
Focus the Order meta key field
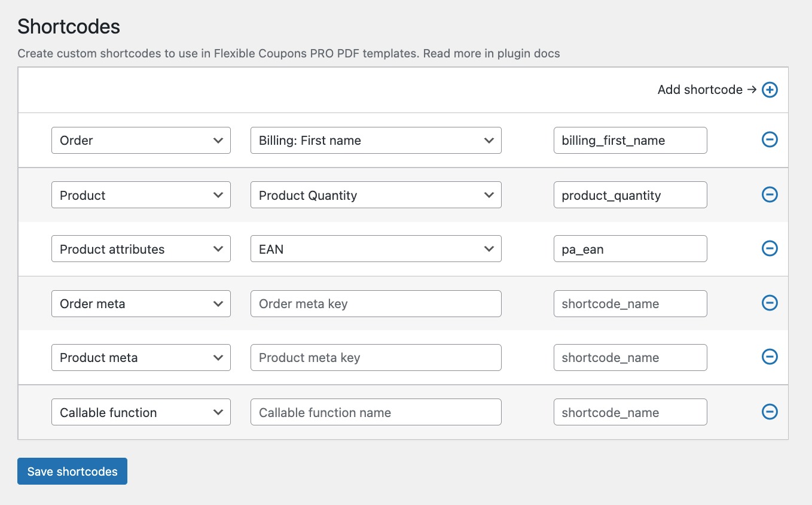pyautogui.click(x=376, y=303)
